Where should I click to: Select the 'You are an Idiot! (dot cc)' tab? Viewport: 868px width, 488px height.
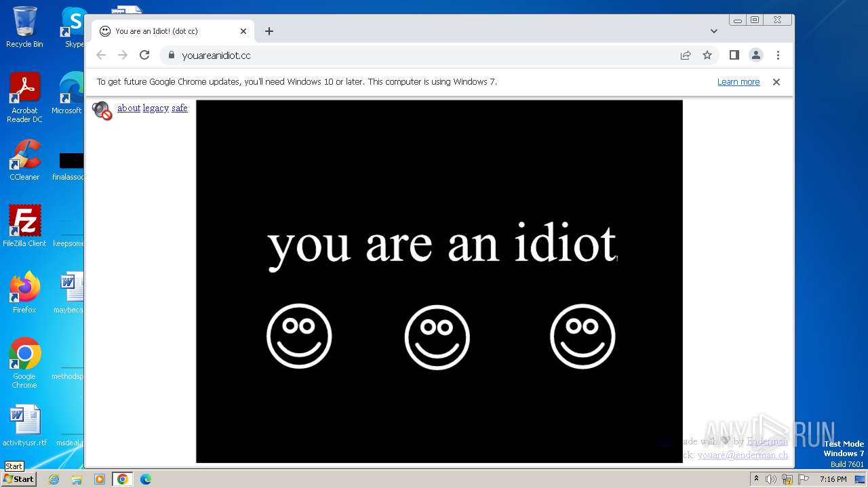(x=173, y=31)
